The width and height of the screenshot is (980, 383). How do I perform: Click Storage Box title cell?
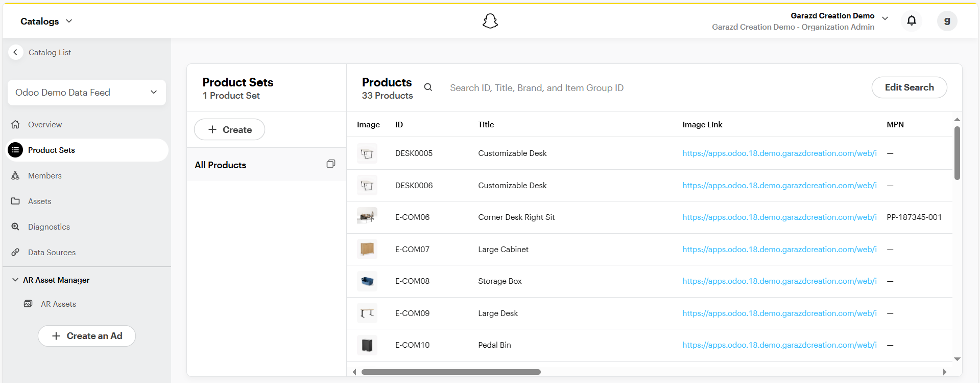tap(499, 281)
